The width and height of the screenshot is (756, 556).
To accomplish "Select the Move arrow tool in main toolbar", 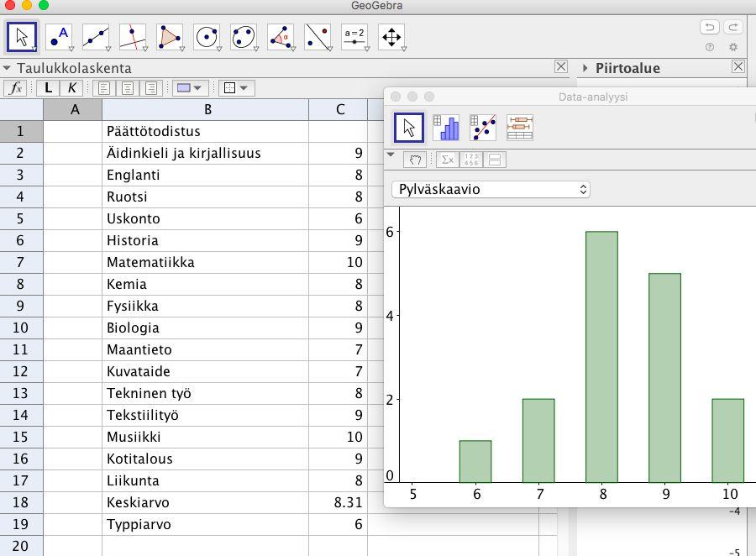I will tap(22, 37).
